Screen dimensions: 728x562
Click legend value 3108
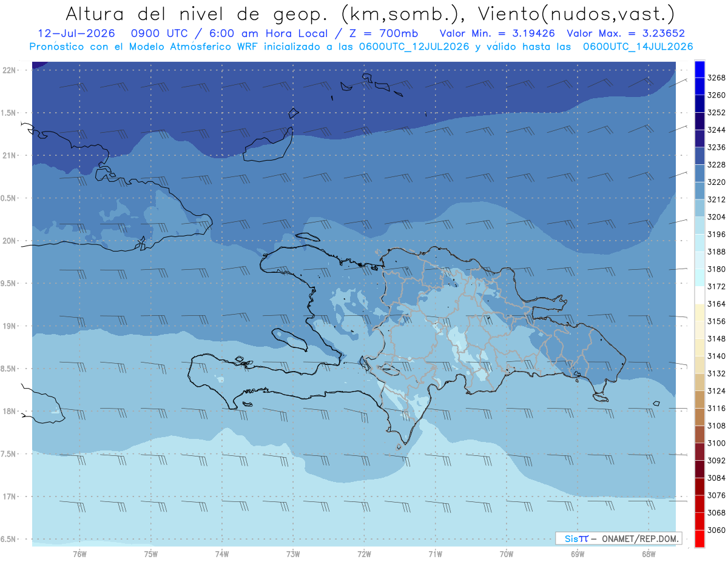pos(716,426)
